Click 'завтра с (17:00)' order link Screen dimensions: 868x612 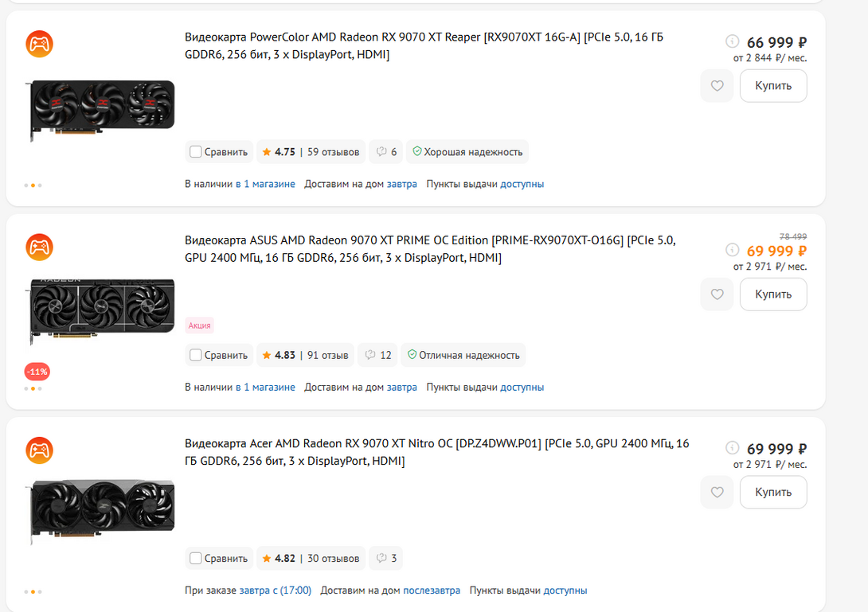[275, 591]
